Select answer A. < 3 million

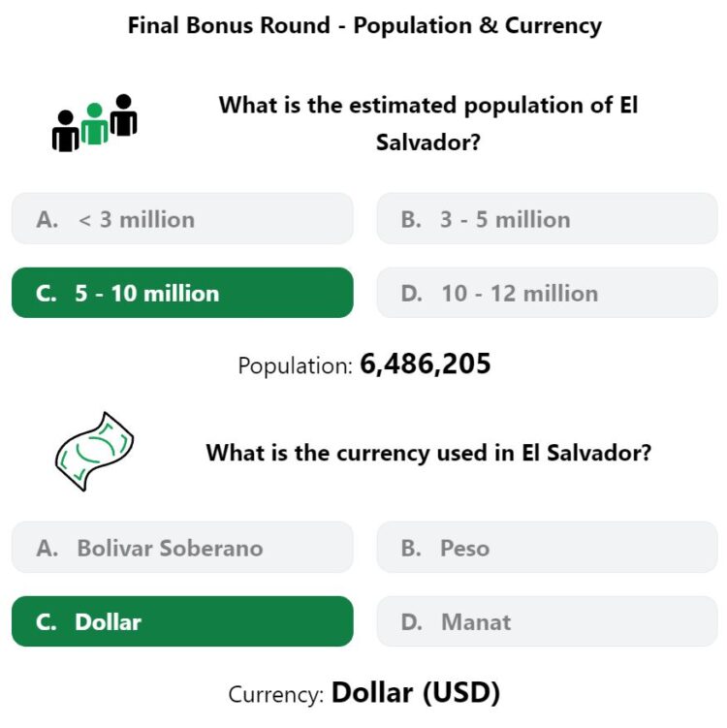pyautogui.click(x=182, y=219)
